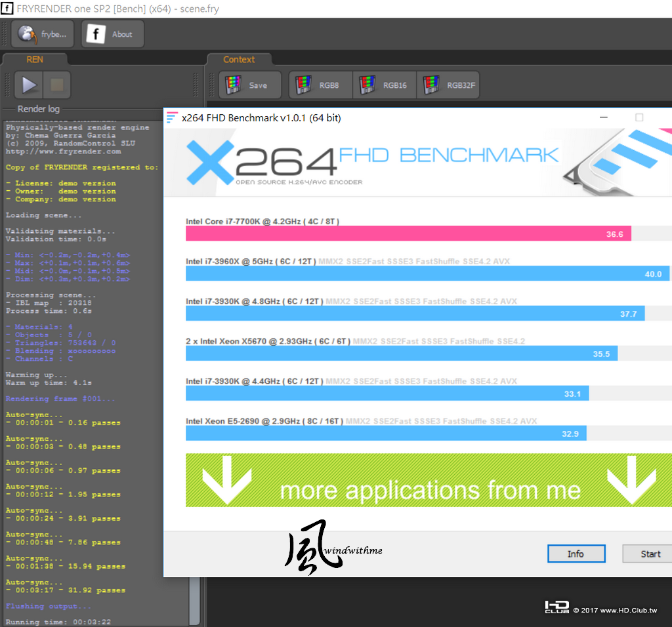Image resolution: width=672 pixels, height=627 pixels.
Task: Switch to the REN tab
Action: coord(35,60)
